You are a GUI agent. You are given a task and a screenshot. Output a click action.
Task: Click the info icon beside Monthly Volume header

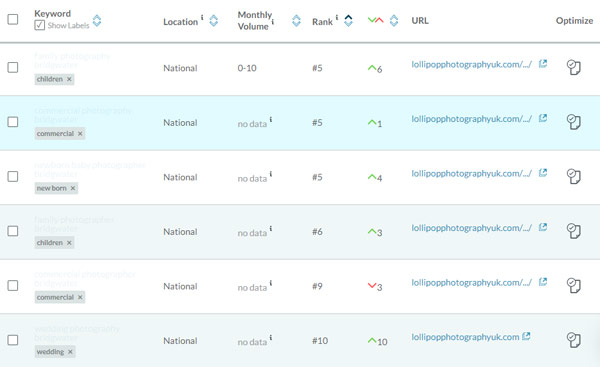pyautogui.click(x=273, y=21)
